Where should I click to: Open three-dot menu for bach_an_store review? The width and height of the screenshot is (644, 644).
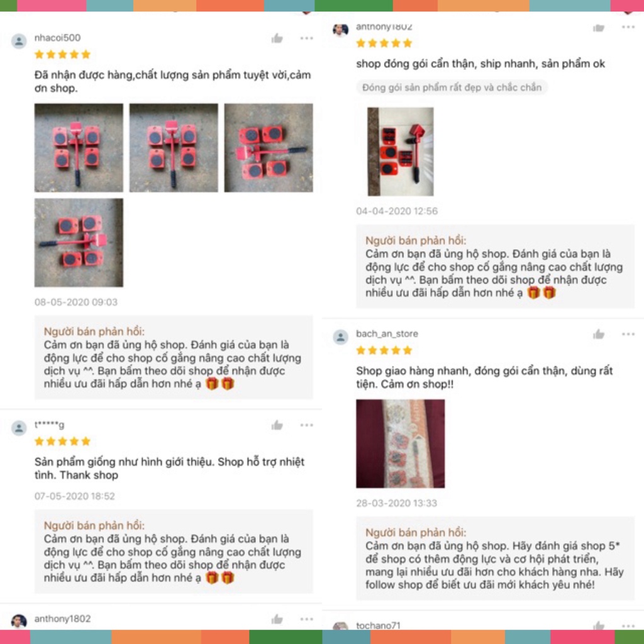pyautogui.click(x=628, y=335)
